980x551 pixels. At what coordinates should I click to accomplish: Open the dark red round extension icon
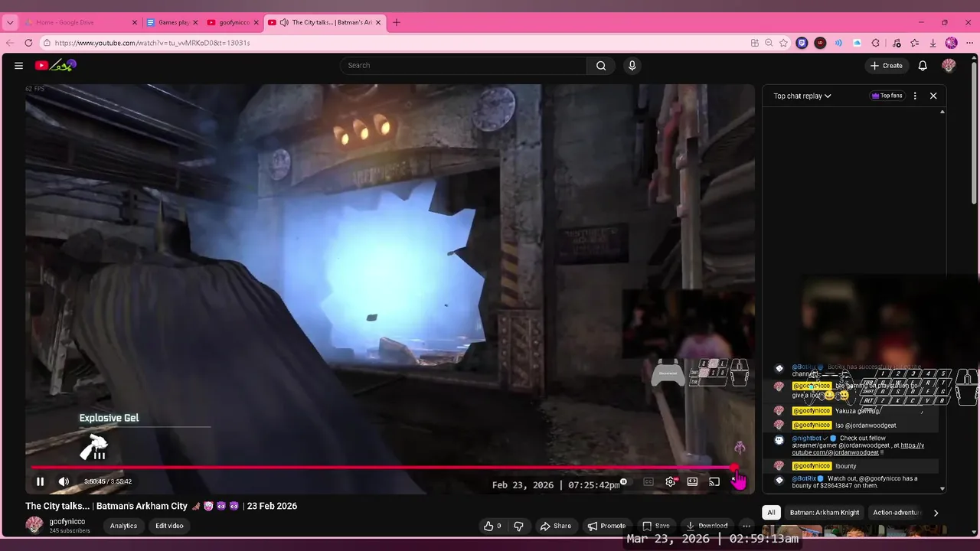820,43
